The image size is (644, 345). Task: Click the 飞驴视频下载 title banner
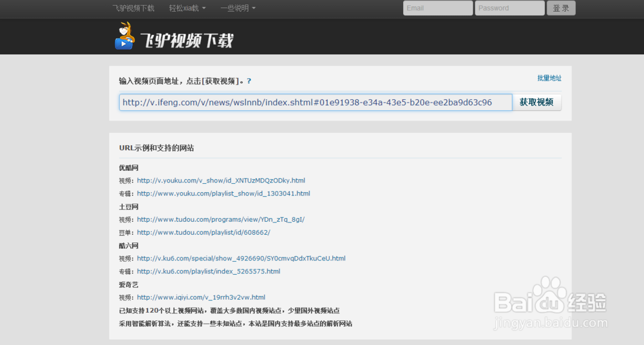point(187,40)
